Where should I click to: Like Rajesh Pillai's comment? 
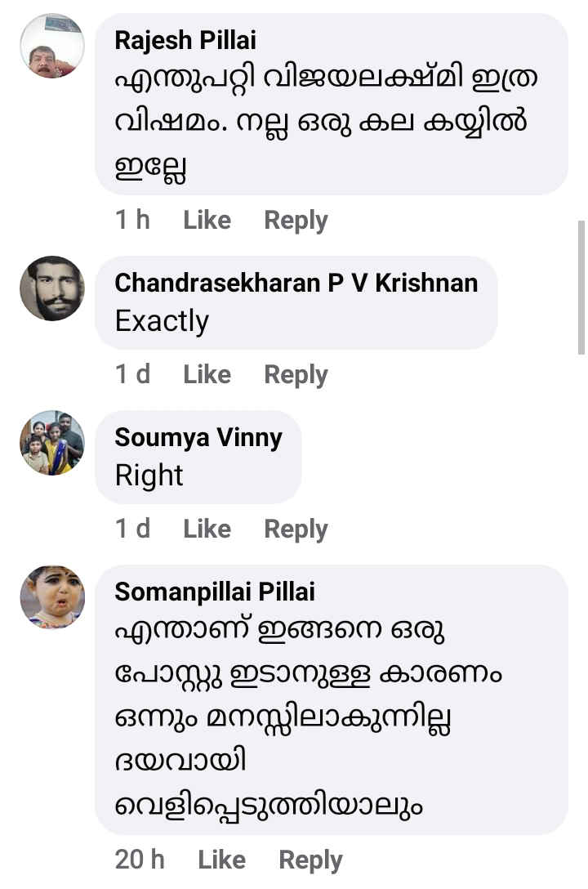207,220
